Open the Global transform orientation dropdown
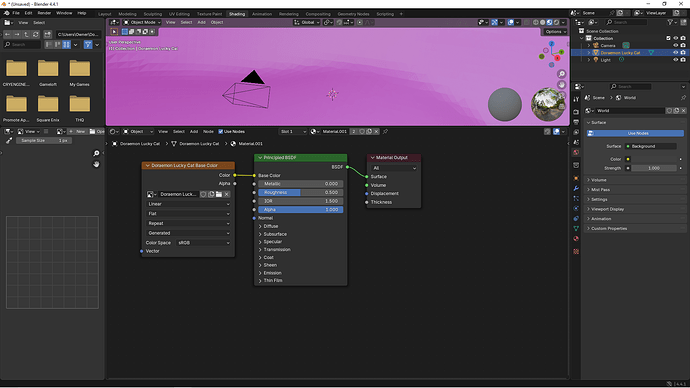 [307, 22]
